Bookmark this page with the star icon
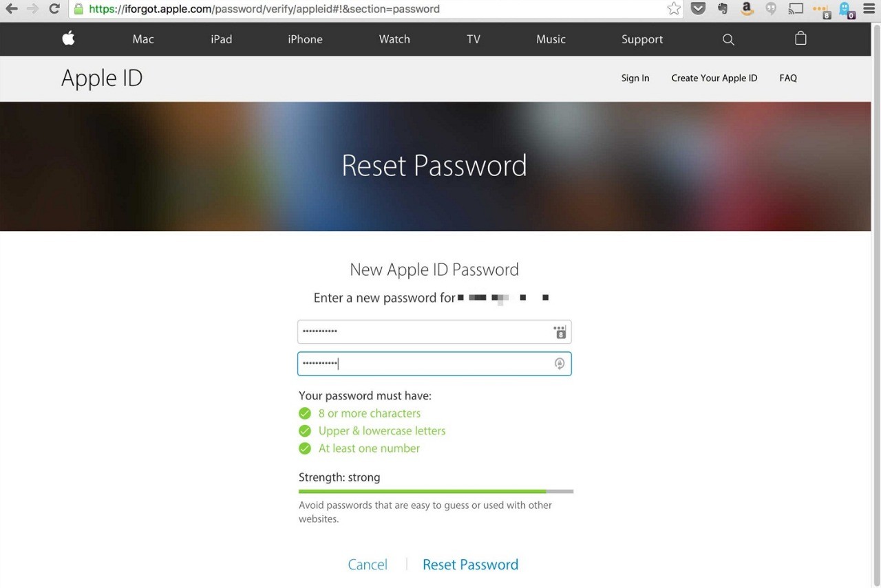881x588 pixels. (x=674, y=9)
